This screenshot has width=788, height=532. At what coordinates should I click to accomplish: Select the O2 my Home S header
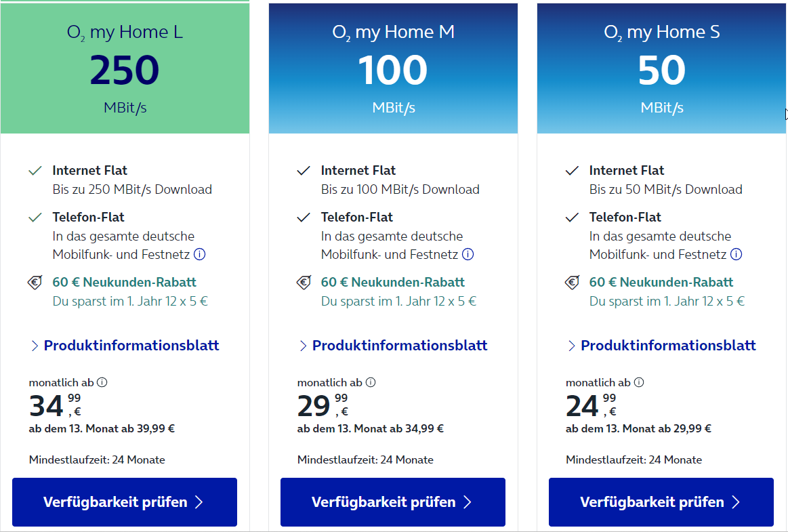661,68
